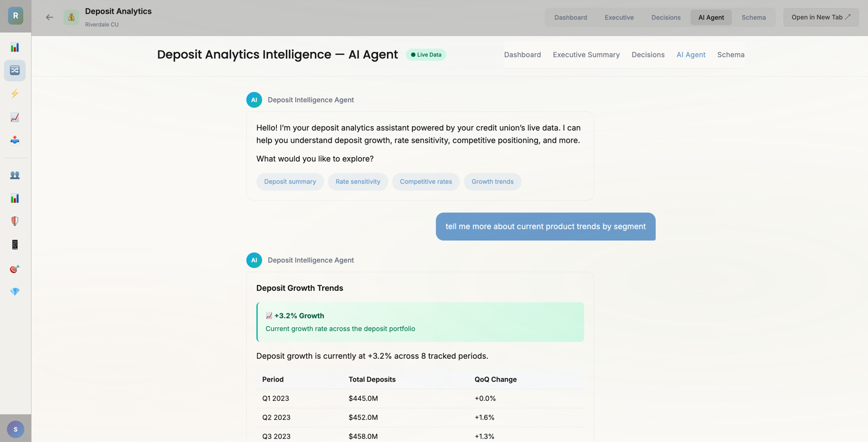Select the Schema tab in top bar
868x442 pixels.
tap(753, 17)
